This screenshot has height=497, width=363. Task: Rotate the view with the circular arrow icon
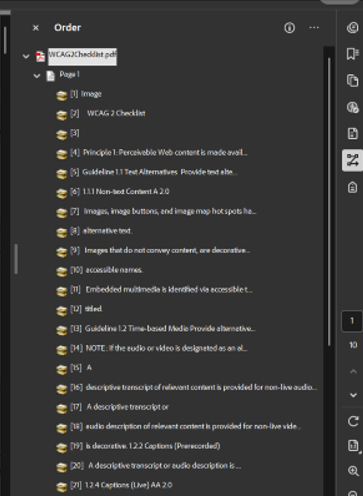click(353, 421)
